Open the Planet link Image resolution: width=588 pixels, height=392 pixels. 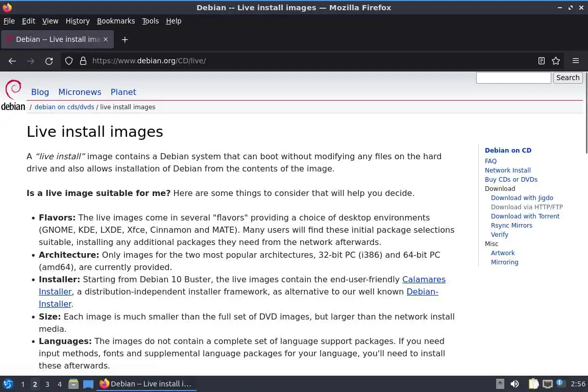coord(124,92)
